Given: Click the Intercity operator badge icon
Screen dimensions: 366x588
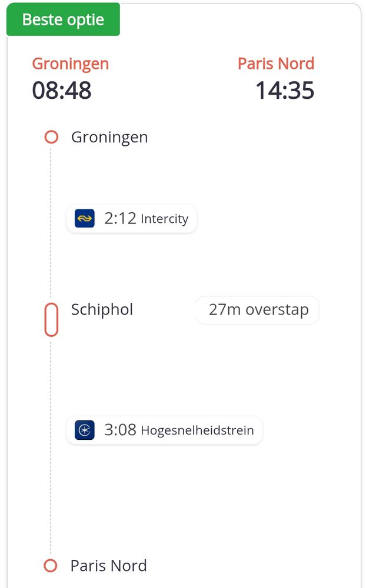Looking at the screenshot, I should 84,218.
